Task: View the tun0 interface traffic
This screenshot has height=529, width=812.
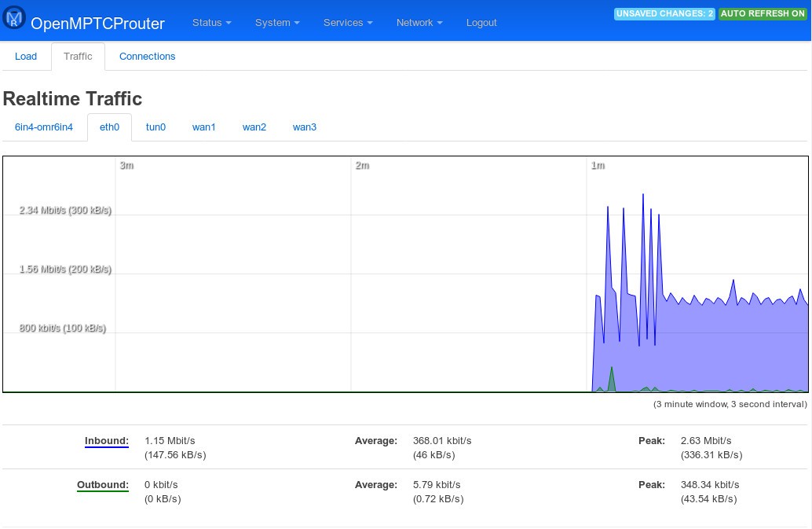Action: point(155,127)
